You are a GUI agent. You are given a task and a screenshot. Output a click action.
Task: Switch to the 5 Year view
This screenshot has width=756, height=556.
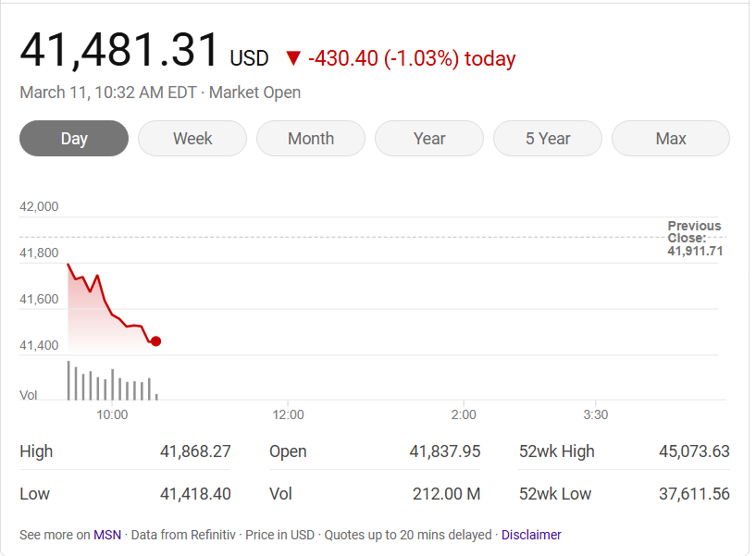[x=548, y=139]
